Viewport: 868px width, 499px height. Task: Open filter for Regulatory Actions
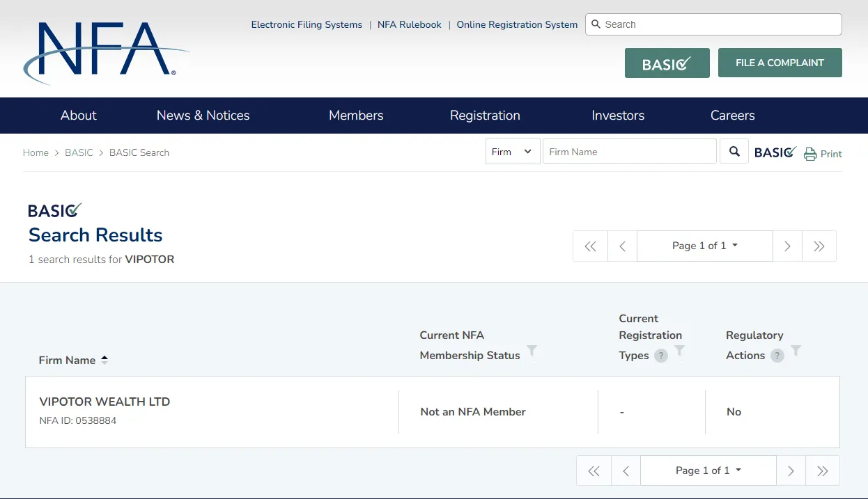point(796,350)
